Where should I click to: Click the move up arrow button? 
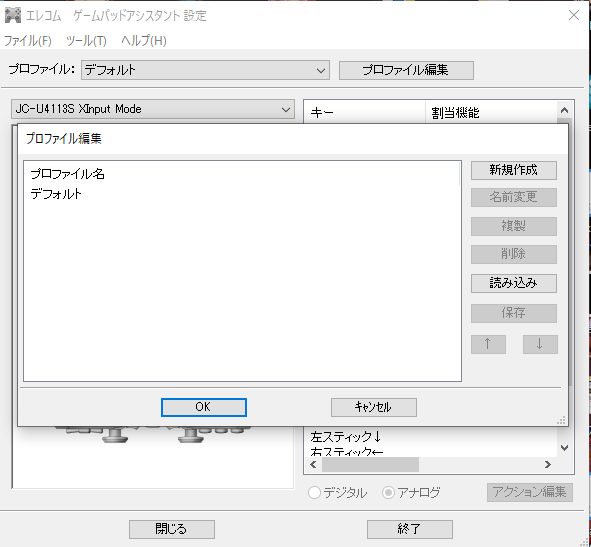pyautogui.click(x=488, y=344)
